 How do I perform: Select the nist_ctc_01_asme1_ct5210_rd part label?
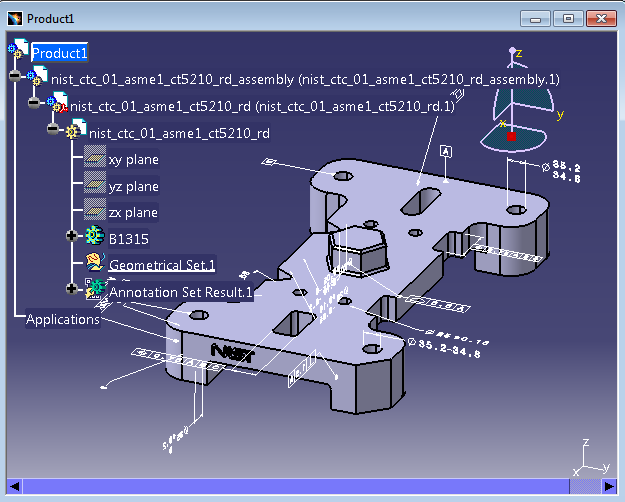coord(179,133)
